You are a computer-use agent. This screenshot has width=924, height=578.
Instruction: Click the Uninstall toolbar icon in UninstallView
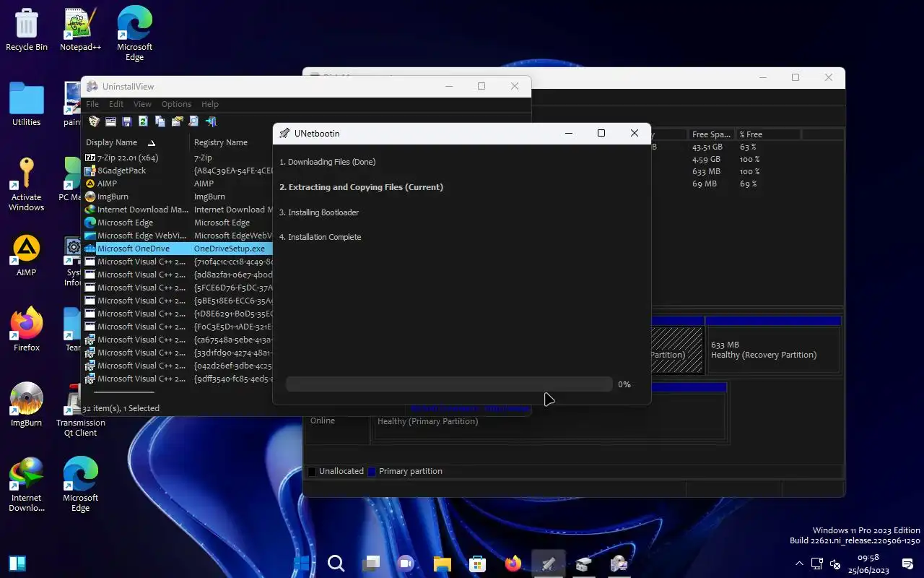coord(94,121)
